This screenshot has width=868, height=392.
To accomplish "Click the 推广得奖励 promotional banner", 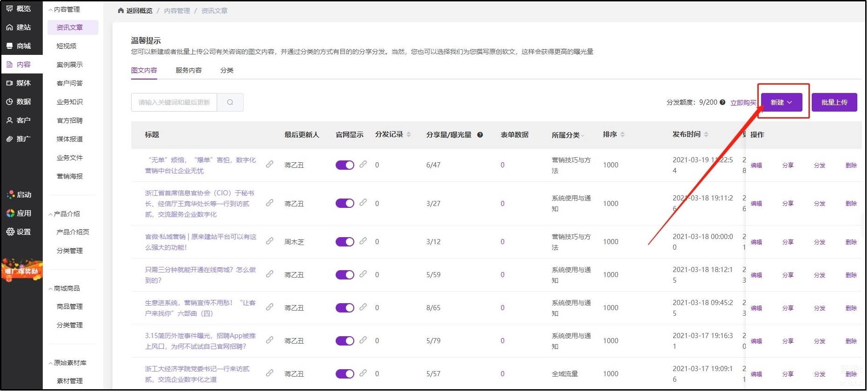I will [21, 270].
